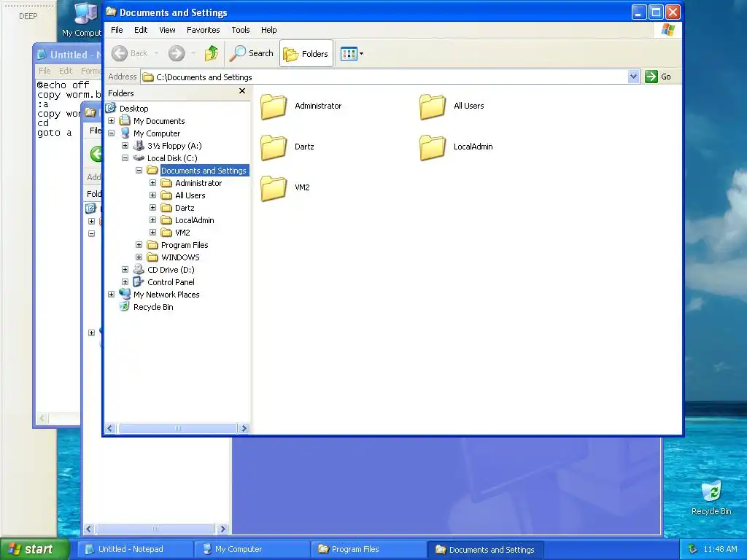Toggle the Folders pane button
This screenshot has width=747, height=560.
coord(306,53)
